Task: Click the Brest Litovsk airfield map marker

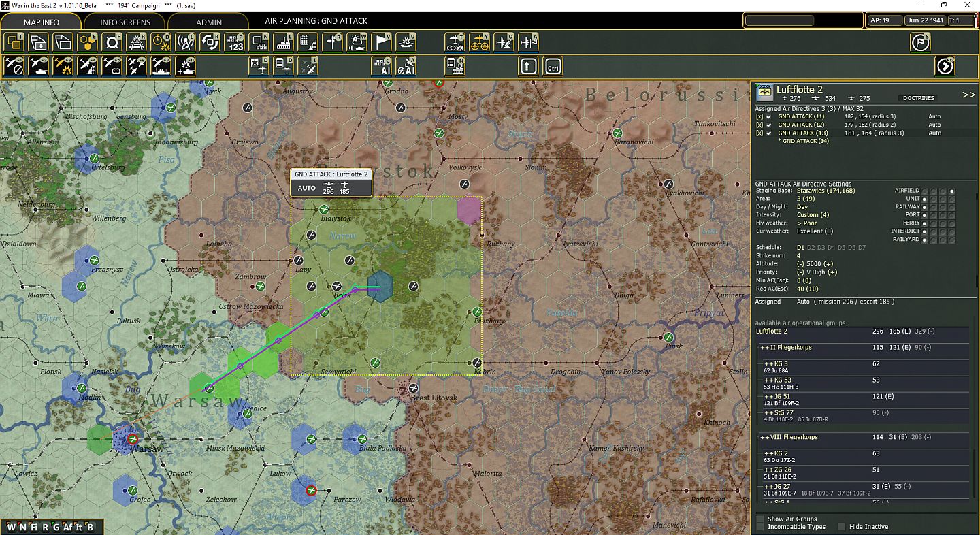Action: [414, 388]
